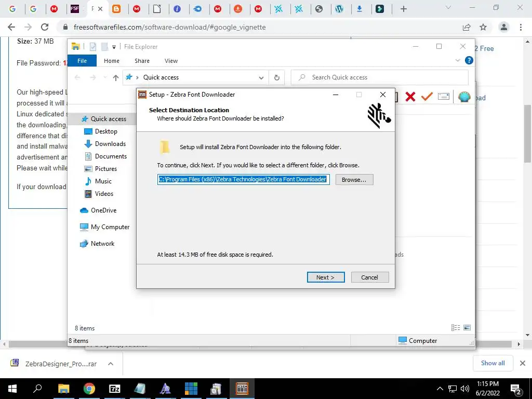Open the Share ribbon tab in File Explorer

pos(142,61)
